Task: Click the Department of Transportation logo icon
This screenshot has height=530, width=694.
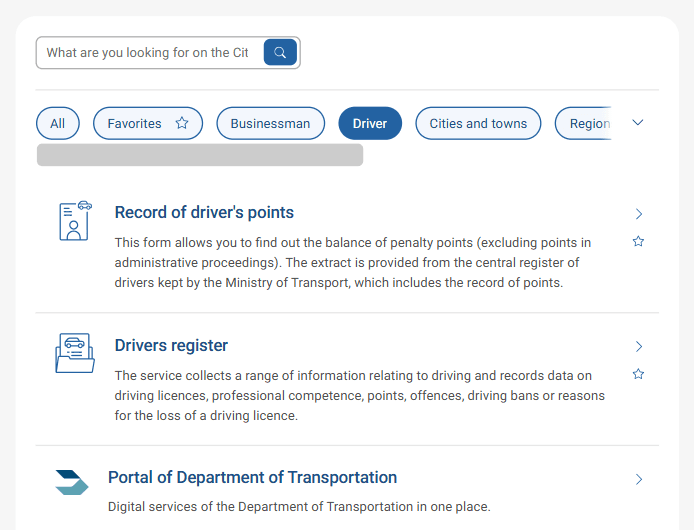Action: click(x=72, y=482)
